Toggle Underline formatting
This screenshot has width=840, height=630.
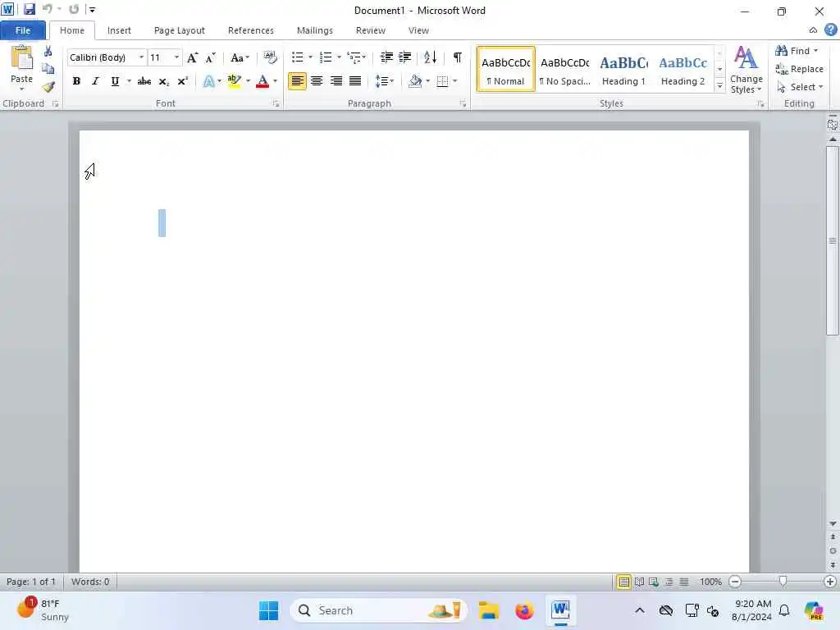point(115,81)
